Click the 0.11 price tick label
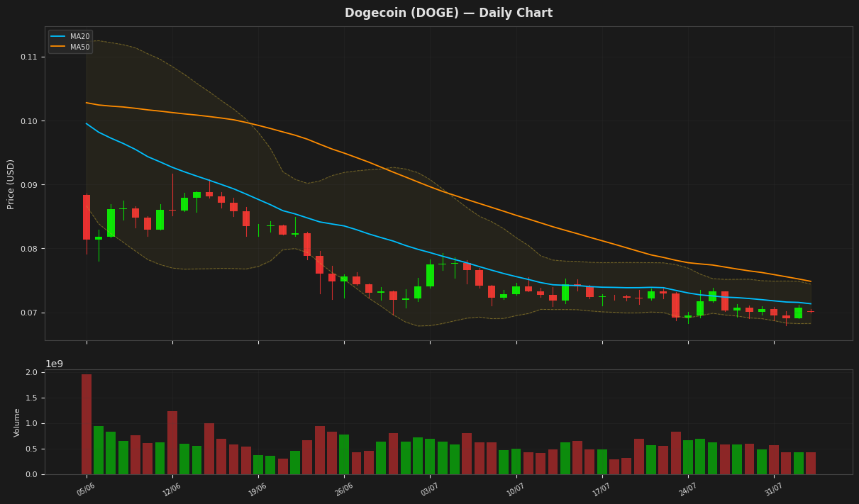Viewport: 859px width, 504px height. (x=30, y=57)
